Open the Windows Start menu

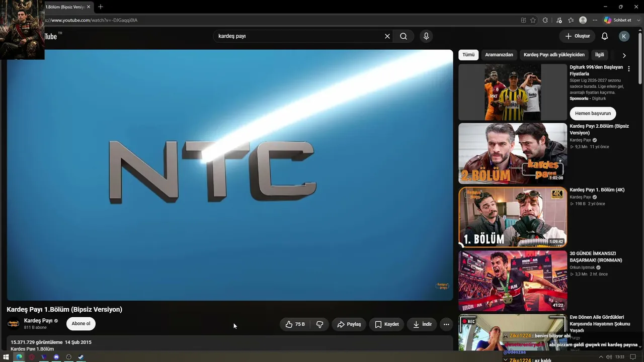(6, 357)
